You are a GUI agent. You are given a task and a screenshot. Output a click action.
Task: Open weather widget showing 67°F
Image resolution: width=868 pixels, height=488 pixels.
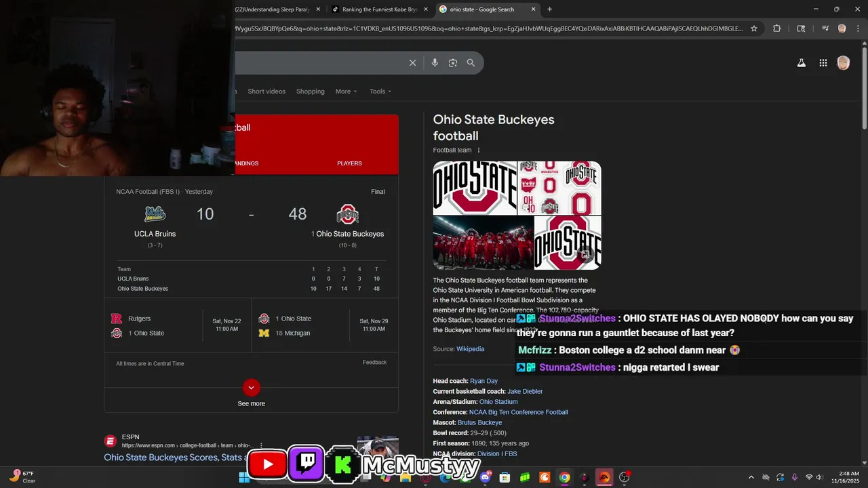pyautogui.click(x=22, y=476)
